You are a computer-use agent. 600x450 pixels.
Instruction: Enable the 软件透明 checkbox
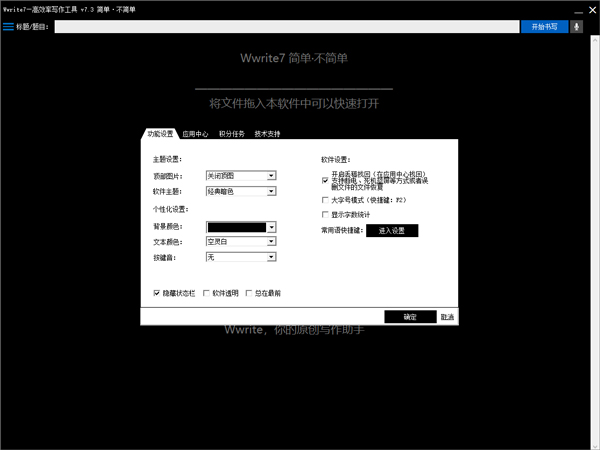click(206, 293)
